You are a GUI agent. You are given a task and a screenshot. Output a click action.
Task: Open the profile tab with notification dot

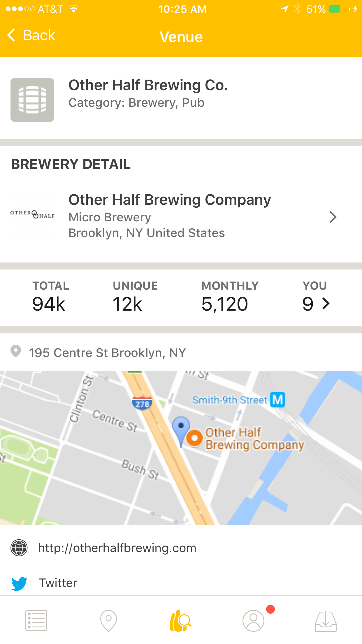coord(254,620)
